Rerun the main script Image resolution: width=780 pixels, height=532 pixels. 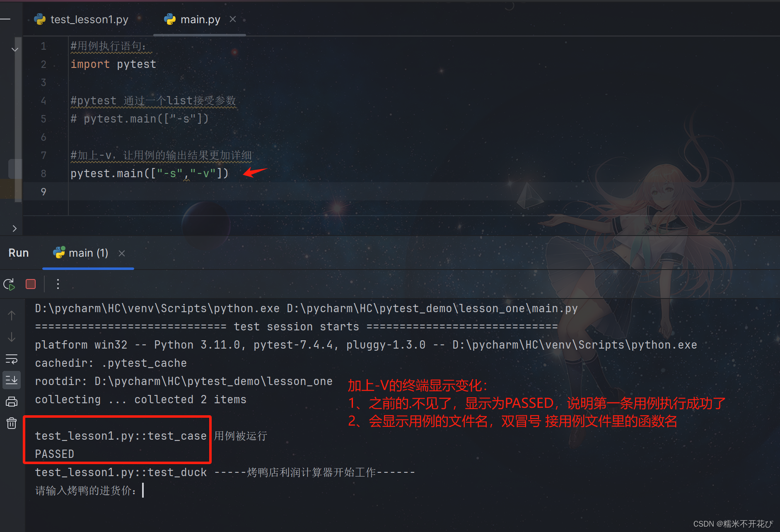(10, 284)
